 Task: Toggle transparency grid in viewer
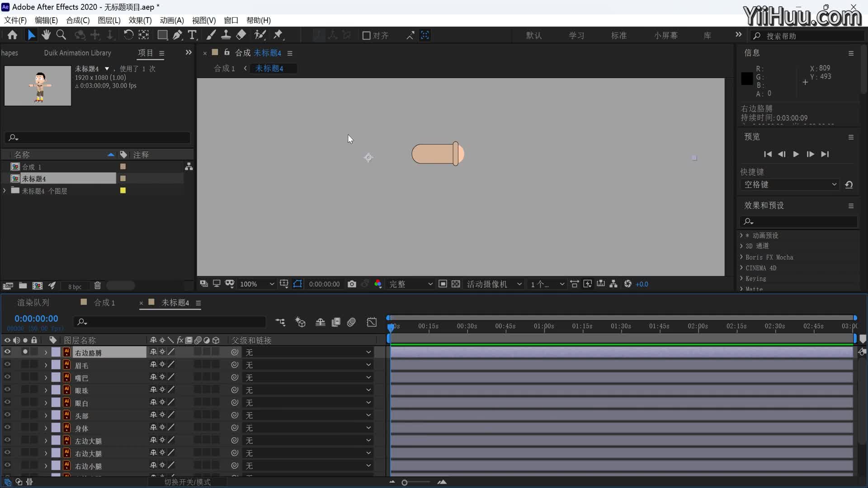456,284
